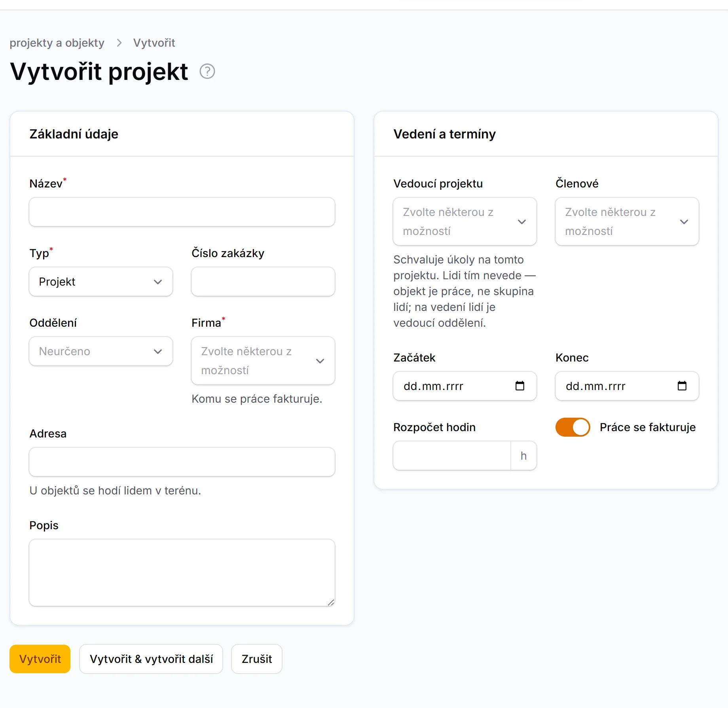Click the breadcrumb separator chevron
Image resolution: width=728 pixels, height=708 pixels.
[x=119, y=43]
